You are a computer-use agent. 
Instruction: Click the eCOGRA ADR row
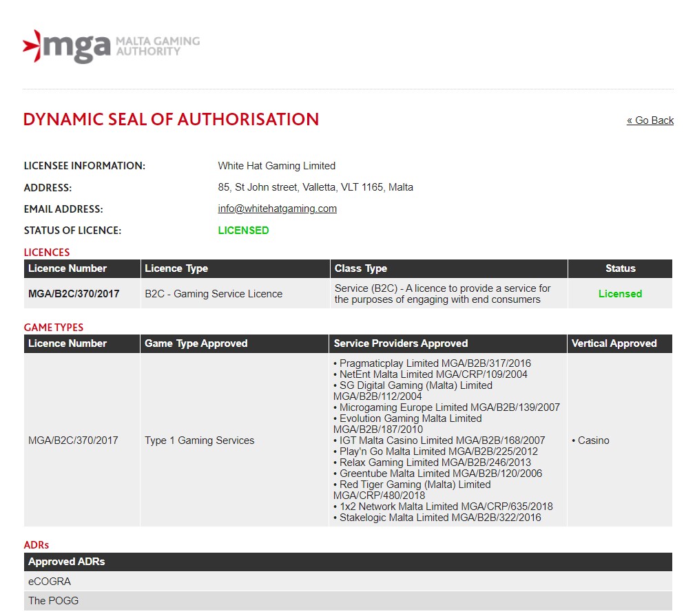(x=348, y=582)
